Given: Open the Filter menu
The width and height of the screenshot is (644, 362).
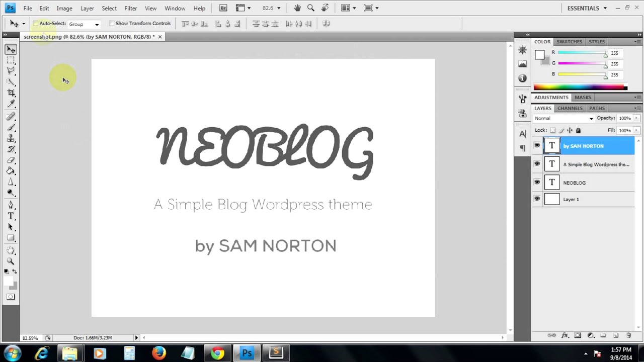Looking at the screenshot, I should point(131,8).
